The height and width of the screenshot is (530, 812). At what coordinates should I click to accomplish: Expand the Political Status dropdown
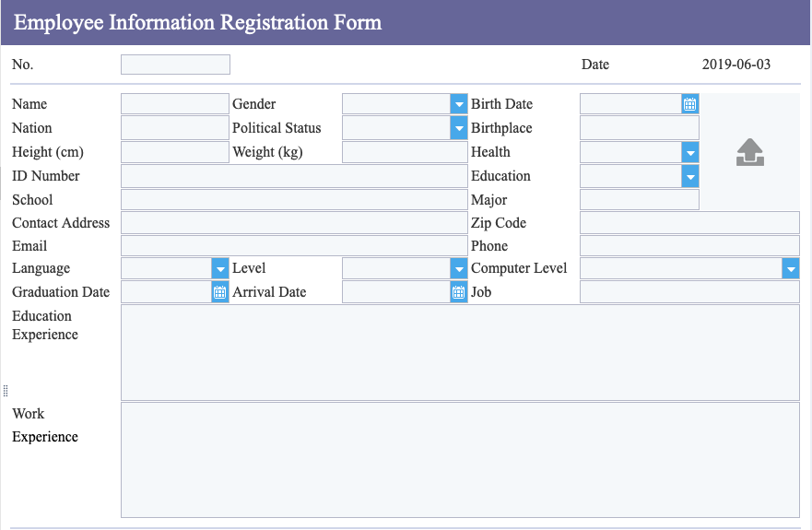[459, 128]
